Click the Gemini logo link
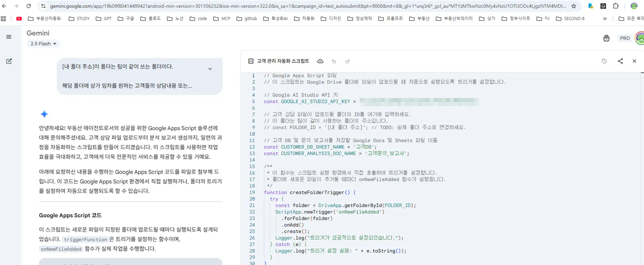This screenshot has width=644, height=265. (39, 33)
